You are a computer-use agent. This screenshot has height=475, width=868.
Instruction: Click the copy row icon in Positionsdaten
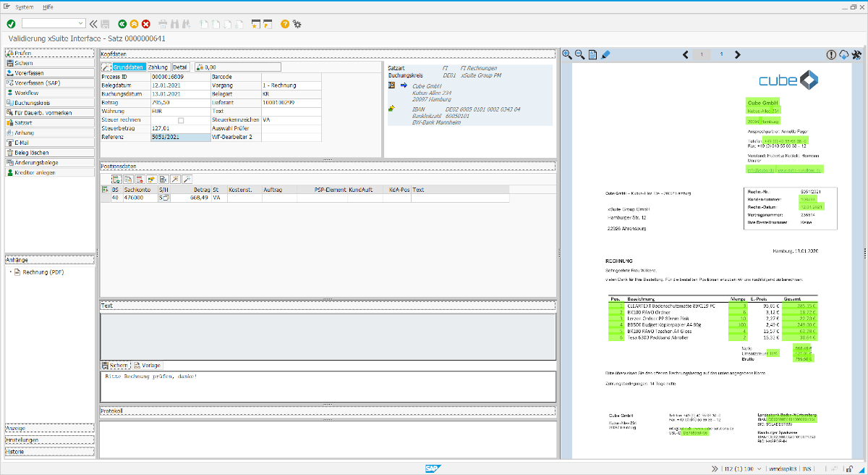coord(127,179)
